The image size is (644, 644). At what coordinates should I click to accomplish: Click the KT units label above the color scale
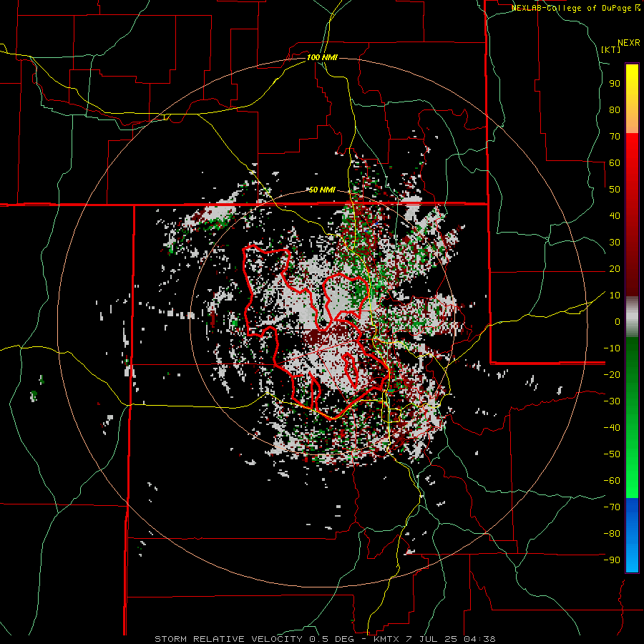pyautogui.click(x=611, y=49)
